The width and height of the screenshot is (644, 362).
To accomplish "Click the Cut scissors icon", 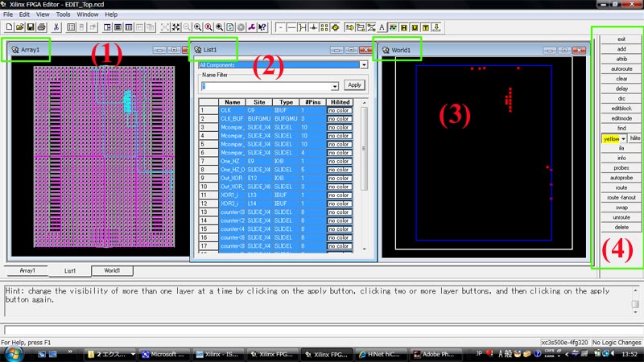I will pyautogui.click(x=56, y=27).
